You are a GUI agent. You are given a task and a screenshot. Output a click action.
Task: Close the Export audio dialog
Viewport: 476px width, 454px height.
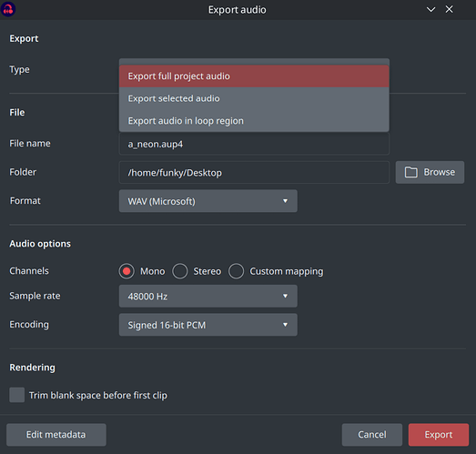coord(449,9)
